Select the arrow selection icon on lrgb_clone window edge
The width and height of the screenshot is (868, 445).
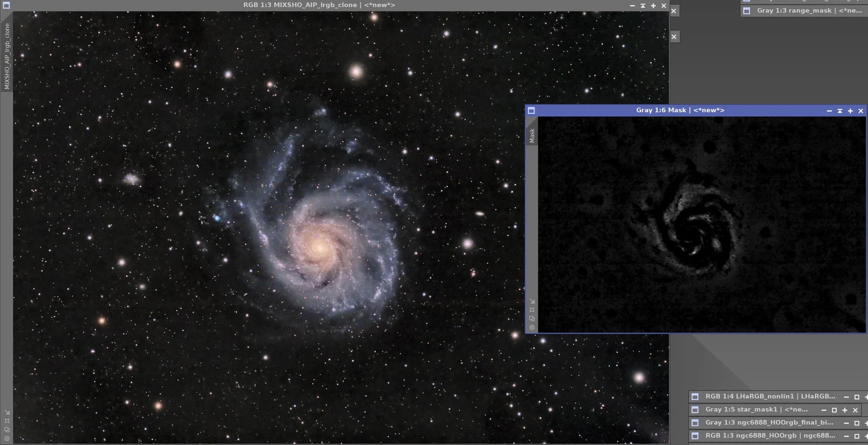(x=8, y=413)
